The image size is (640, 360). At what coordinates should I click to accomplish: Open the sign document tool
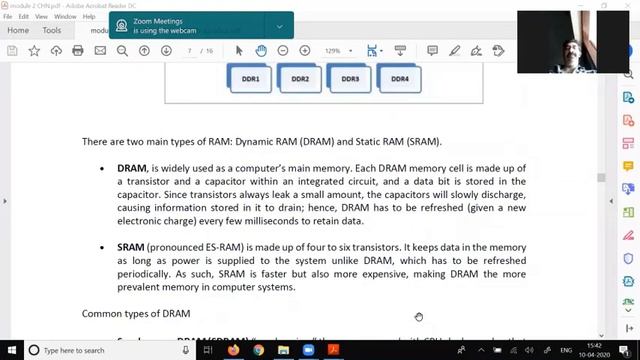pyautogui.click(x=476, y=51)
